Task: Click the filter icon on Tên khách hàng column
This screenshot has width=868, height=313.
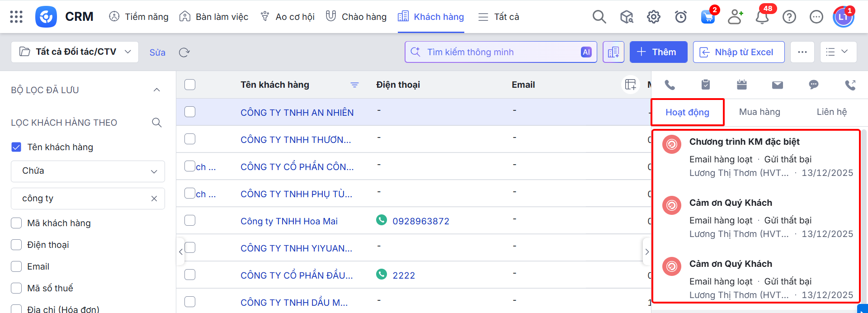Action: (x=354, y=85)
